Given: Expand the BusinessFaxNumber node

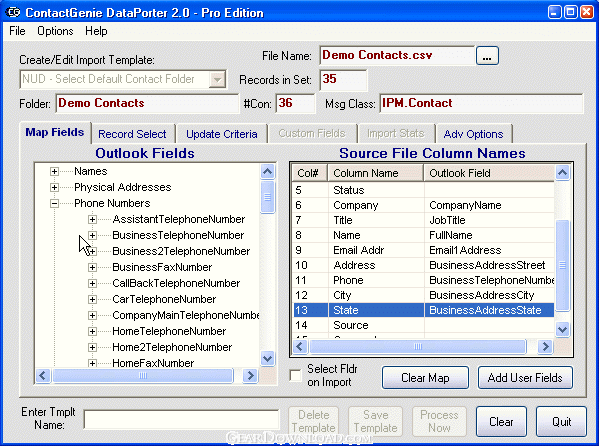Looking at the screenshot, I should [92, 268].
